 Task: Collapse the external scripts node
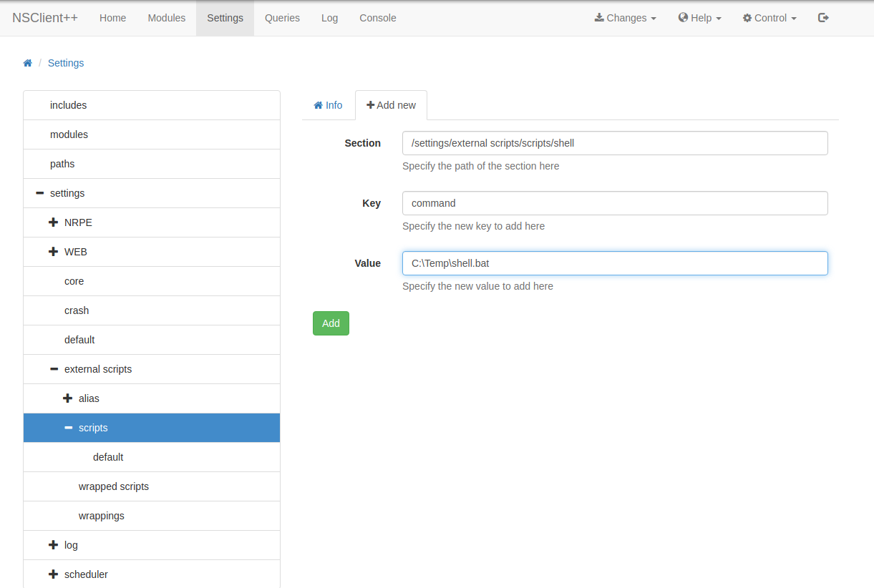pos(54,369)
